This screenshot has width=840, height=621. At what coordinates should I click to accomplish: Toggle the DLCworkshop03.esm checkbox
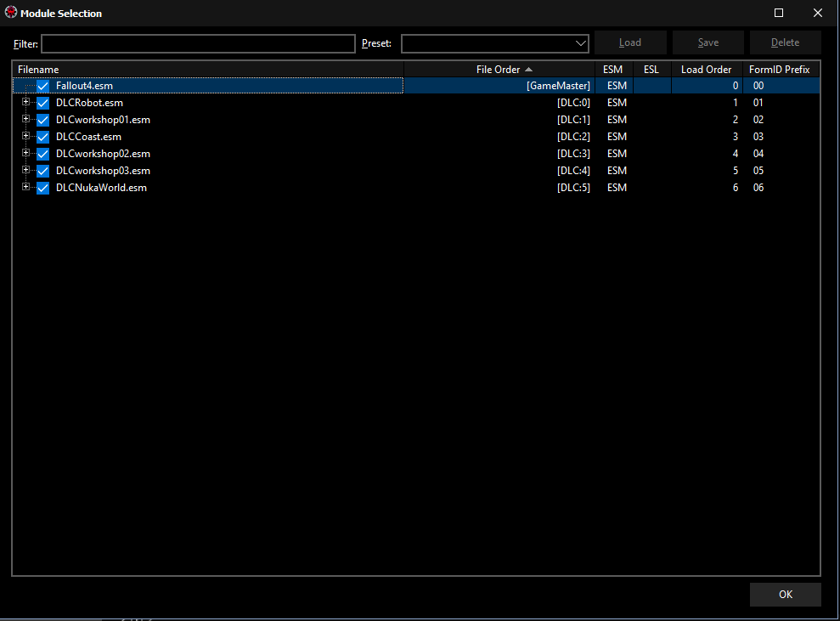tap(42, 171)
